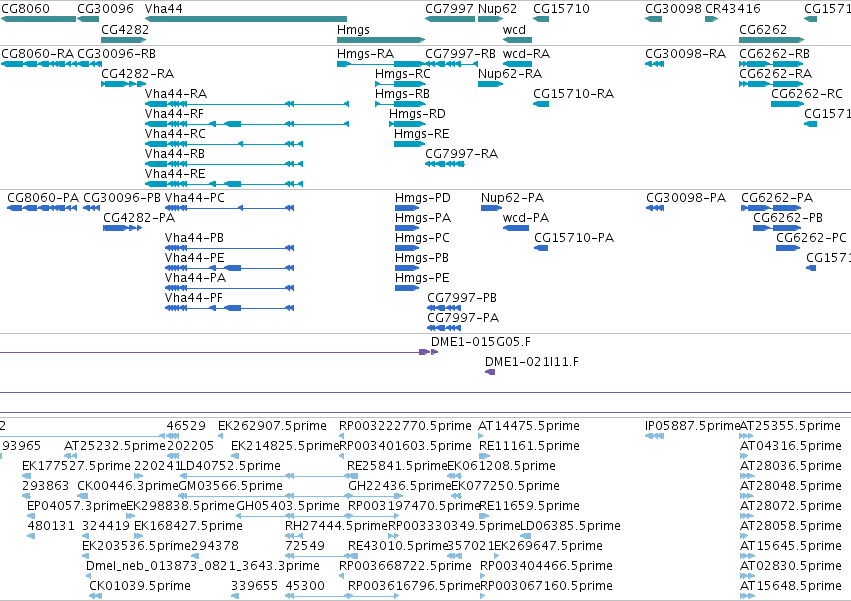Image resolution: width=851 pixels, height=601 pixels.
Task: Select EST Dmel_neb_013873_0821_3643.3prime
Action: coord(203,566)
